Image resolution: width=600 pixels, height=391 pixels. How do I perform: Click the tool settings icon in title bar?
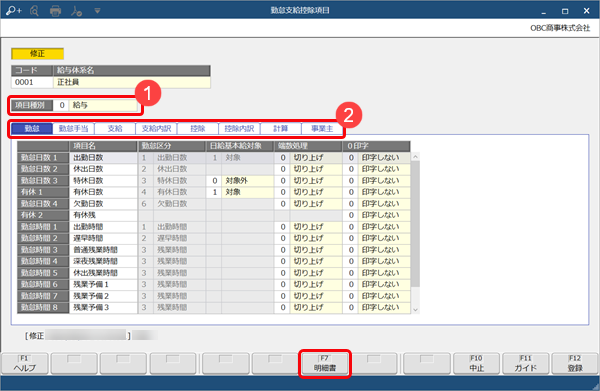click(x=76, y=11)
